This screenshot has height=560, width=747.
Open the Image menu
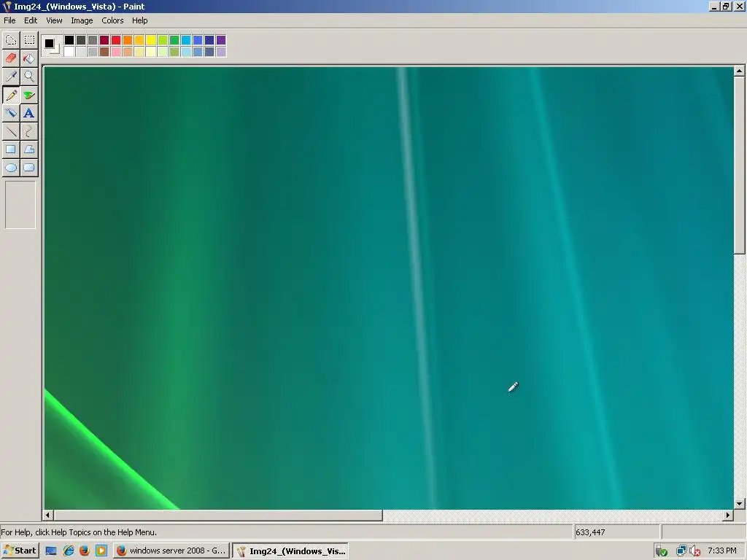pos(82,20)
